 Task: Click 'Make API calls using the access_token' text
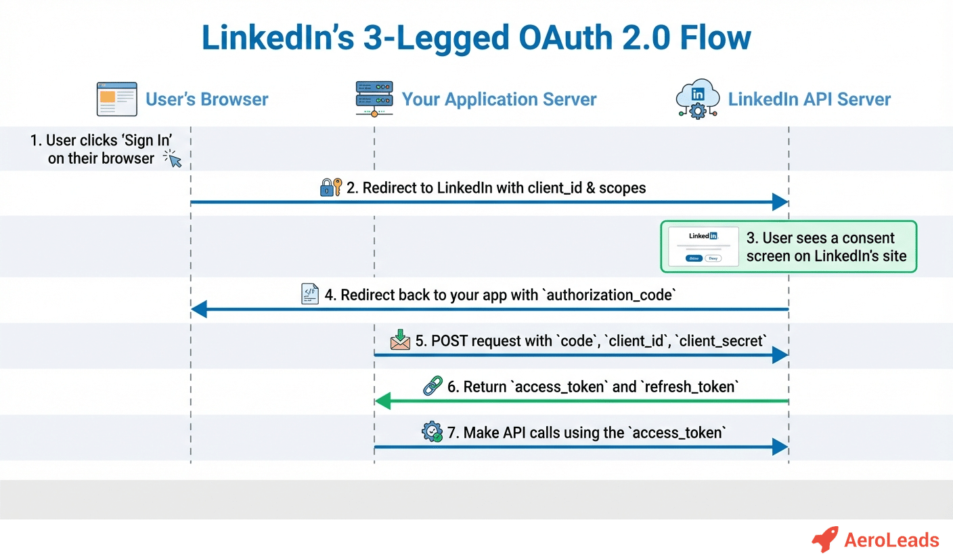pyautogui.click(x=587, y=432)
